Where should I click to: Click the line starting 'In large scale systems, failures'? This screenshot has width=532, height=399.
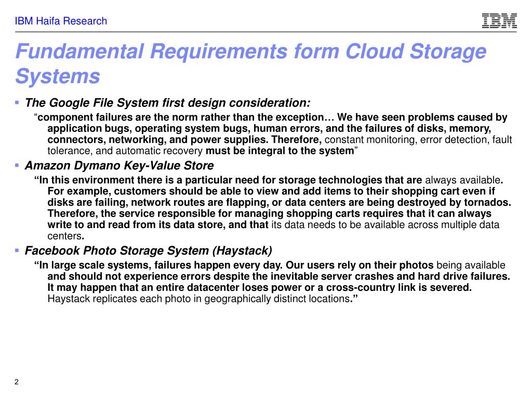270,265
